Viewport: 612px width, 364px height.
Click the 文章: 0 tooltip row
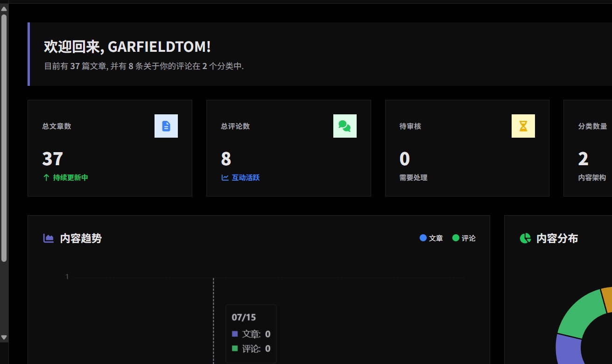251,334
